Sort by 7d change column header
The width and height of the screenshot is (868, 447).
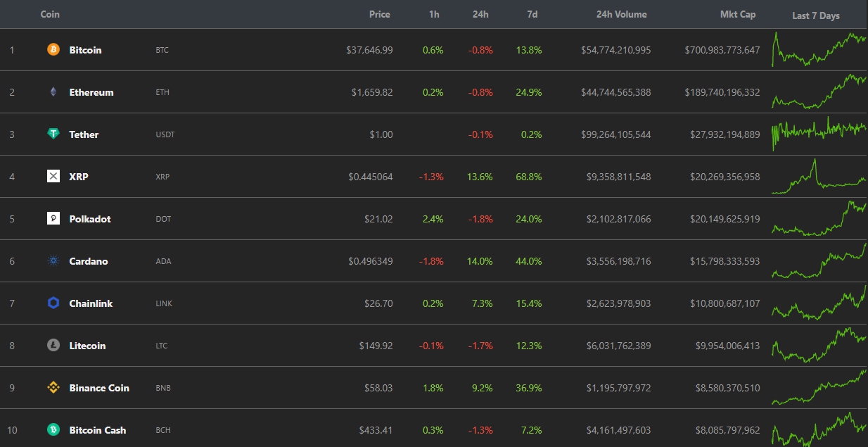click(x=532, y=14)
